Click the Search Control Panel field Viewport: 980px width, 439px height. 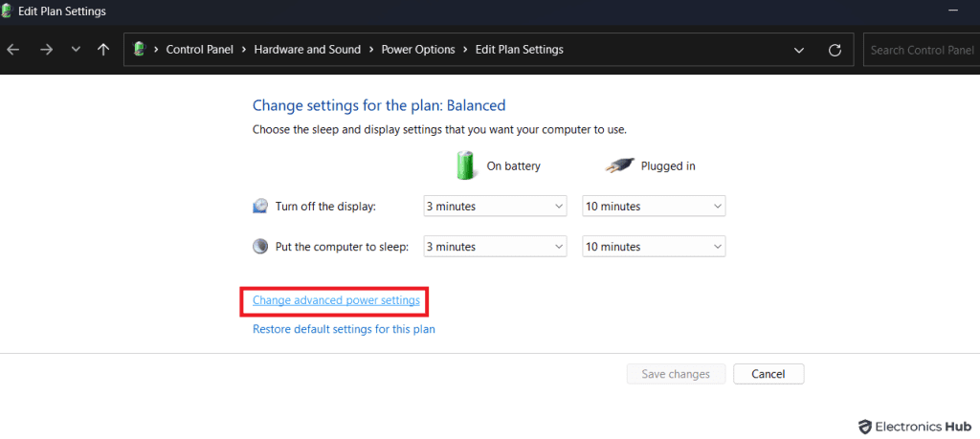pyautogui.click(x=922, y=50)
